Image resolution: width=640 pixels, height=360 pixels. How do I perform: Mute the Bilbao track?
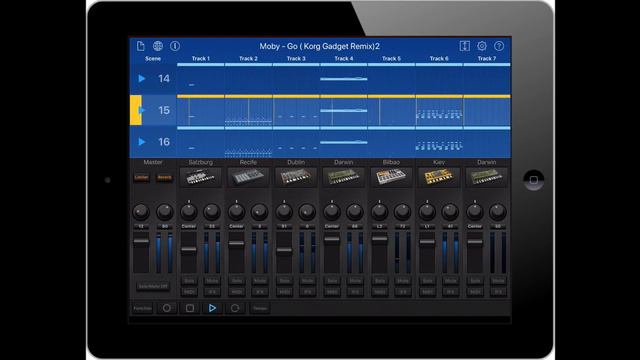(x=403, y=281)
